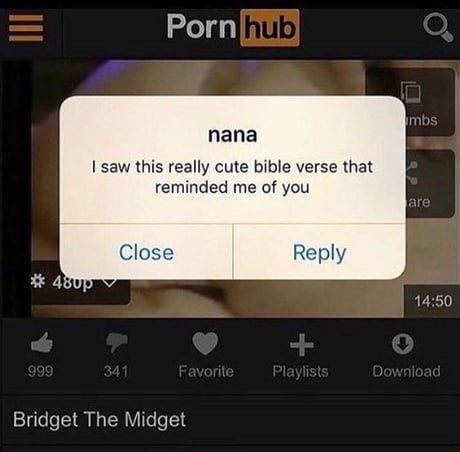Screen dimensions: 460x452
Task: Tap the video title text
Action: point(99,420)
